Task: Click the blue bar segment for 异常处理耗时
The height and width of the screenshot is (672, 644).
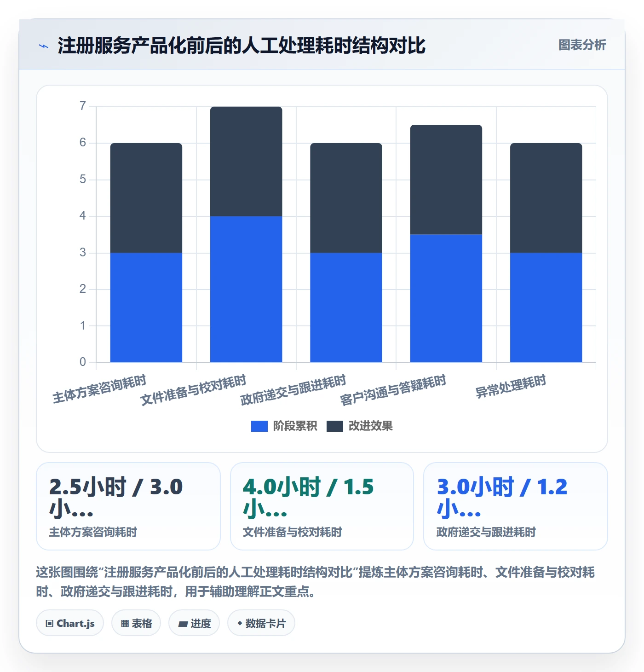Action: pos(546,307)
